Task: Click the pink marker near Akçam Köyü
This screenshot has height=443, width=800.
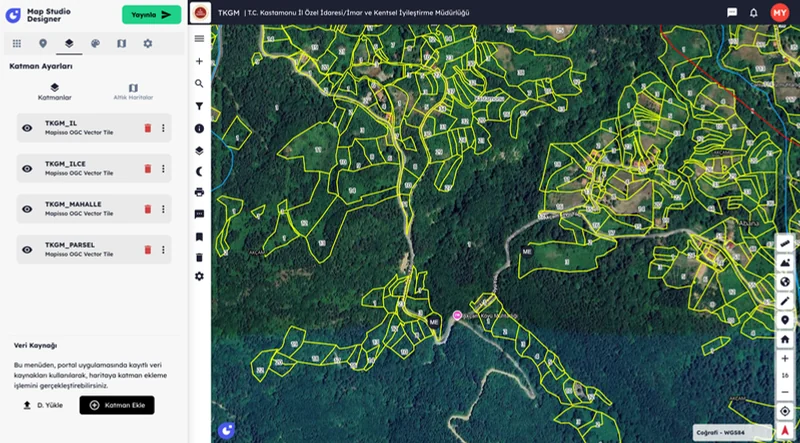Action: click(457, 315)
